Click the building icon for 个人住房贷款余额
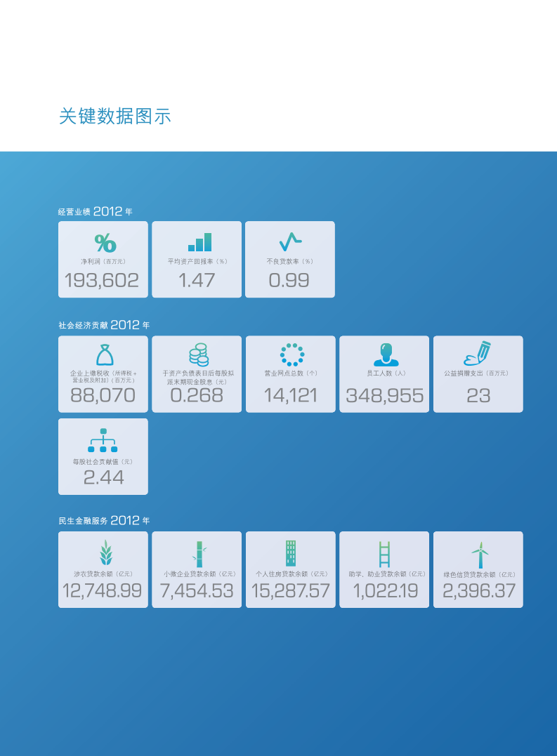This screenshot has width=557, height=756. pyautogui.click(x=291, y=553)
